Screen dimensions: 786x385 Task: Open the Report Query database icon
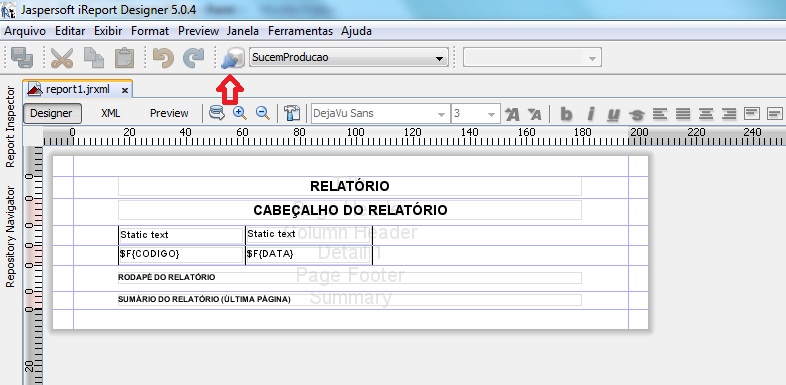click(x=217, y=113)
